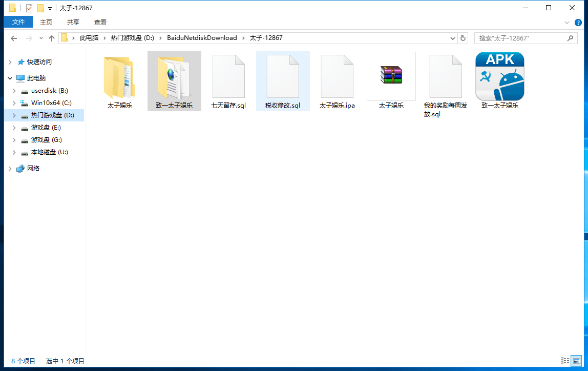Switch to large icons view layout

[x=576, y=361]
